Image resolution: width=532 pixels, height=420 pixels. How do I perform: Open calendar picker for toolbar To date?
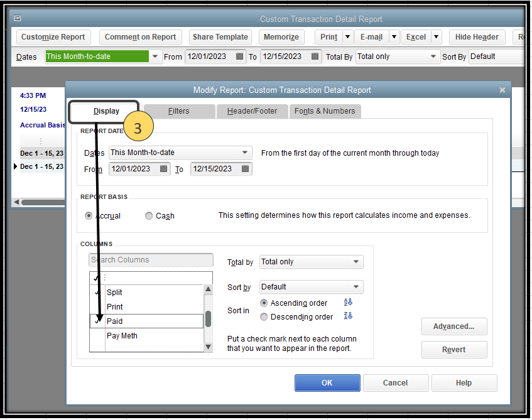(x=315, y=57)
